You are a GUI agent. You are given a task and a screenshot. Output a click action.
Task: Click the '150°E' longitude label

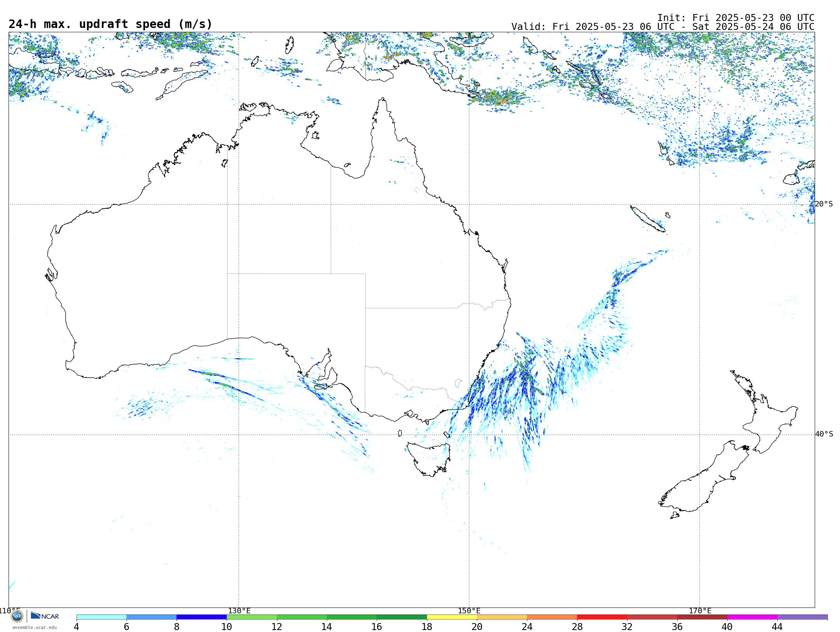tap(469, 611)
